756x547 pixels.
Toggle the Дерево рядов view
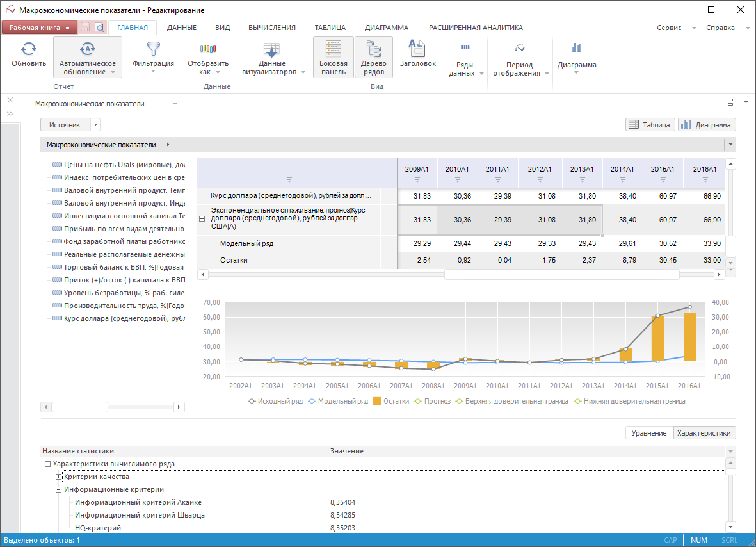click(373, 56)
